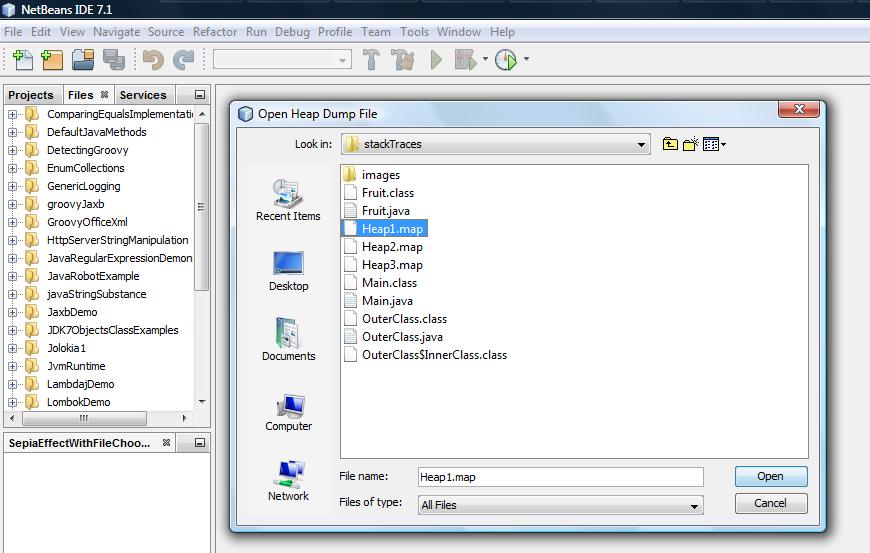The height and width of the screenshot is (553, 870).
Task: Select Main.java file
Action: click(x=378, y=301)
